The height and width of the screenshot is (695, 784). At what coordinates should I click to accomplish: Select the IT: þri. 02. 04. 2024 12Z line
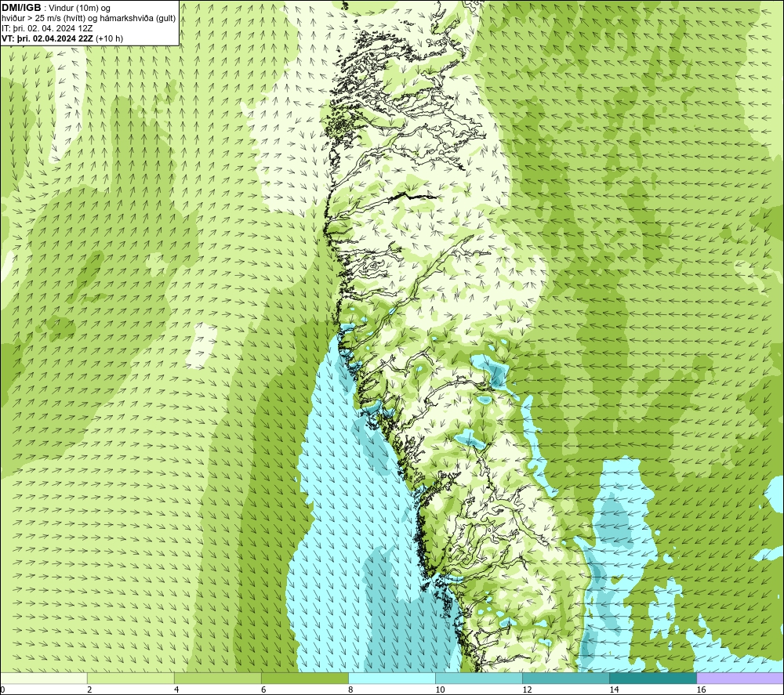coord(47,28)
